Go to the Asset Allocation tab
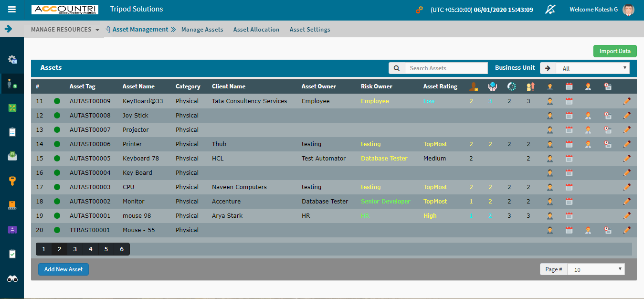The width and height of the screenshot is (644, 299). click(x=256, y=30)
